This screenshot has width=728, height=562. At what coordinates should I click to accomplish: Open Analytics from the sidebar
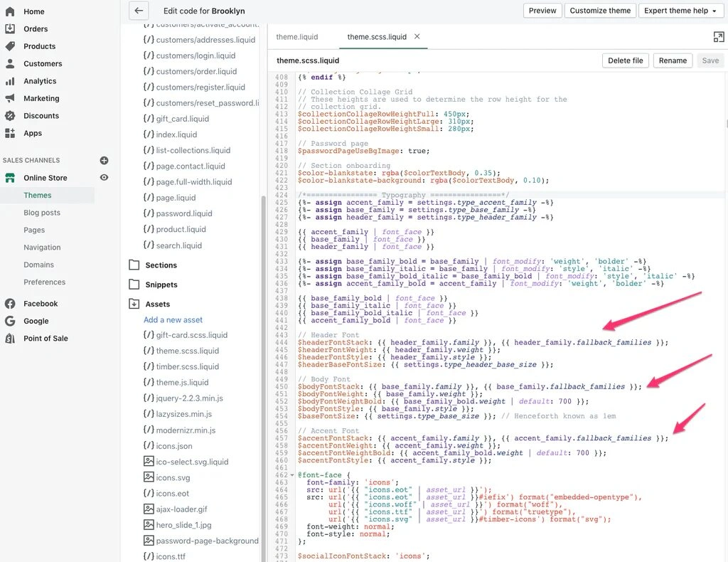click(40, 81)
